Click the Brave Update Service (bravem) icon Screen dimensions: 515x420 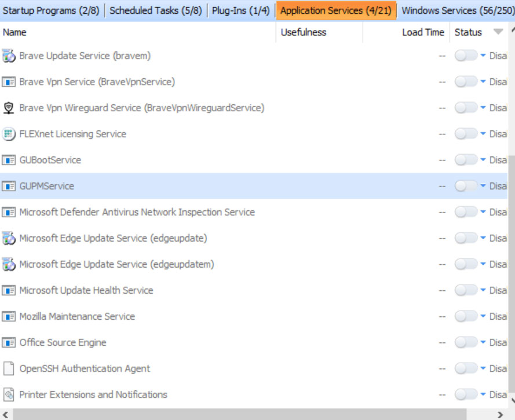[x=9, y=56]
